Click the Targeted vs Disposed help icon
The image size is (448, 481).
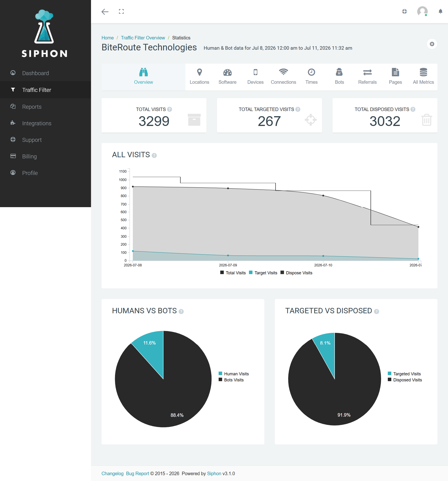point(376,311)
